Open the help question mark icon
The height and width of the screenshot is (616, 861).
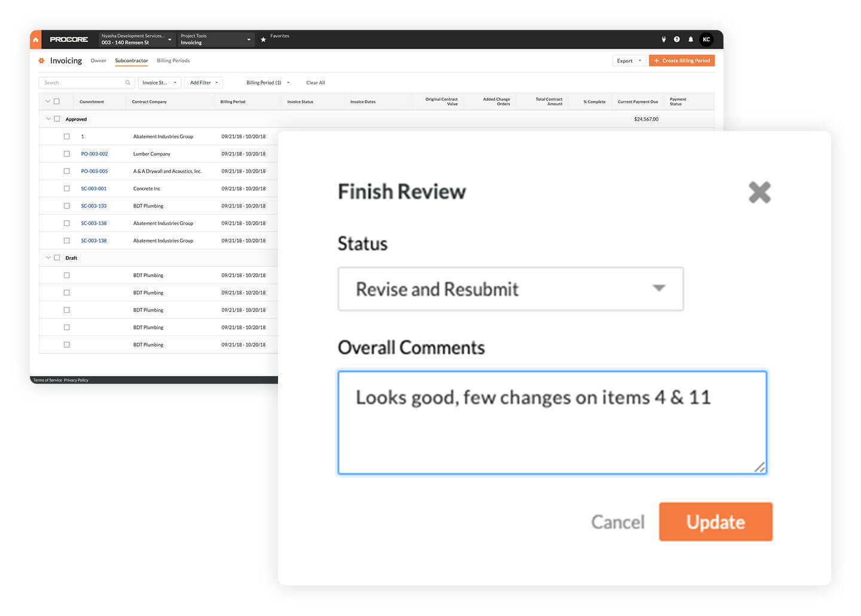[677, 39]
